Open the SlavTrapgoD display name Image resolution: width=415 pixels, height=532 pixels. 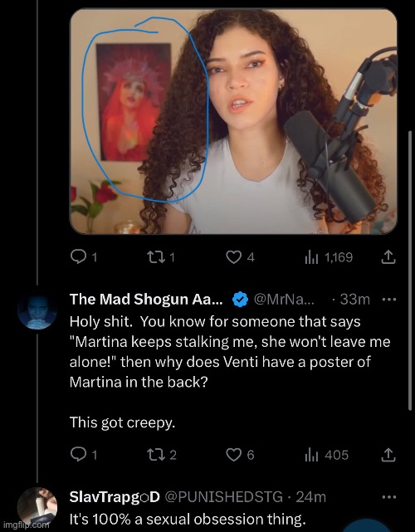(x=115, y=497)
